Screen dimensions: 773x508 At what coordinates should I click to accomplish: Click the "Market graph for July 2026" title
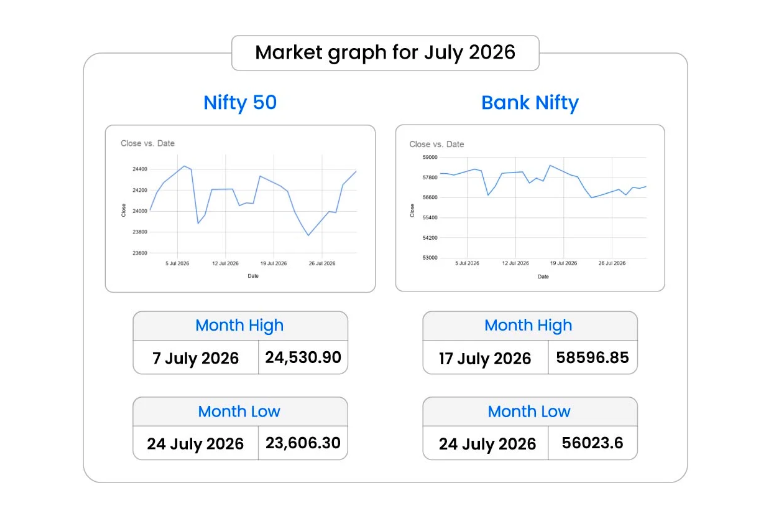tap(385, 53)
